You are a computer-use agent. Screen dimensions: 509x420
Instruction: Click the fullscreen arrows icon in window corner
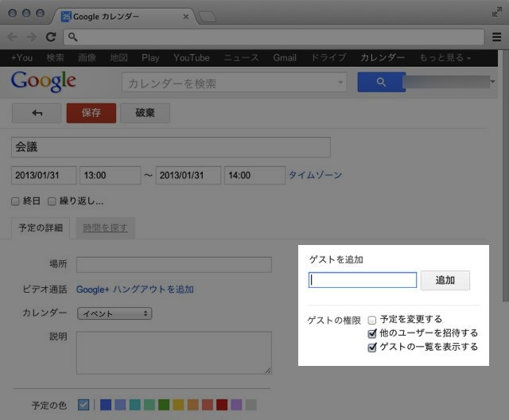[496, 12]
